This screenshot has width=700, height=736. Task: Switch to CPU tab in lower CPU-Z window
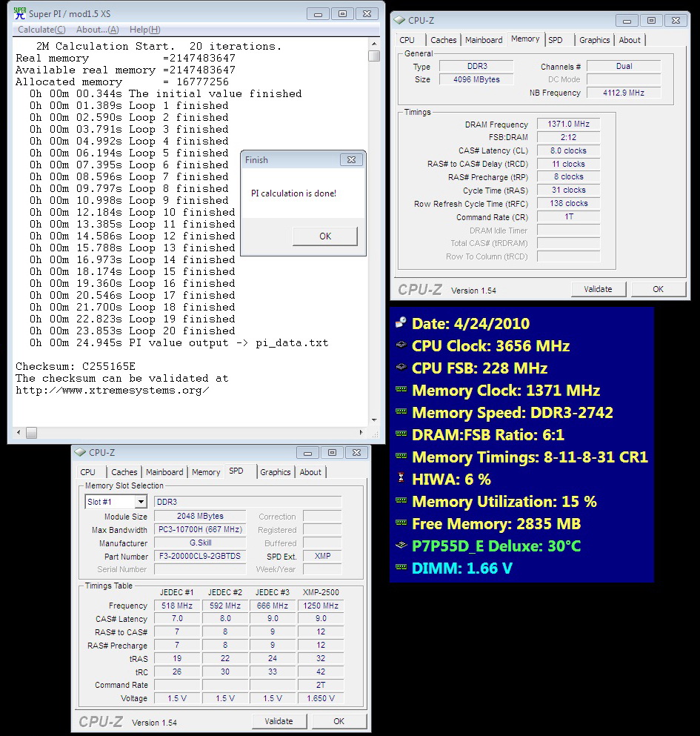[87, 472]
